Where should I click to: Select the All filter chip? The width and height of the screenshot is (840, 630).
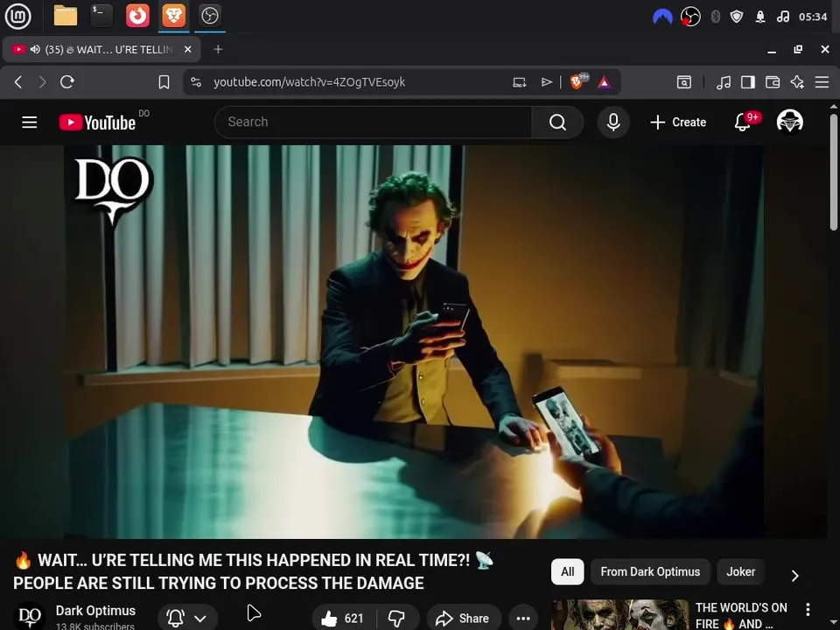(x=567, y=571)
